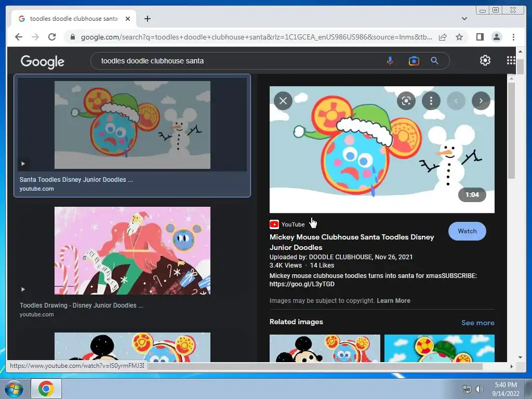Open the Toodles Drawing pink Santa thumbnail
This screenshot has height=399, width=532.
click(x=132, y=251)
